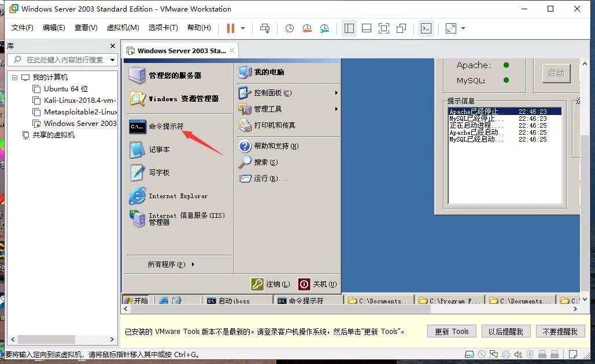The height and width of the screenshot is (364, 595).
Task: Take a snapshot with the clock icon
Action: tap(289, 28)
